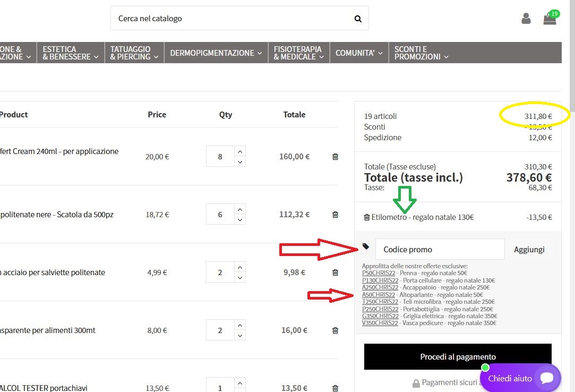Select the 112,32 € row total
Screen dimensions: 575x392
295,215
